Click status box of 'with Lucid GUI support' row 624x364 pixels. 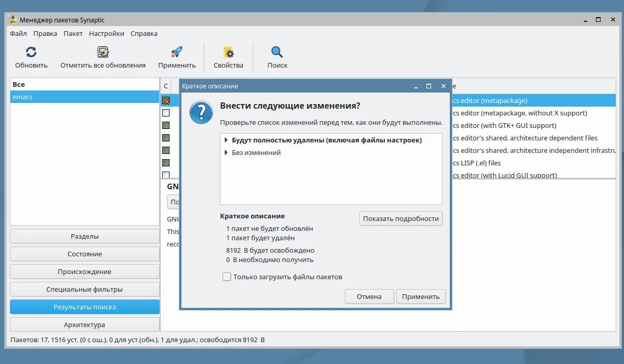166,175
